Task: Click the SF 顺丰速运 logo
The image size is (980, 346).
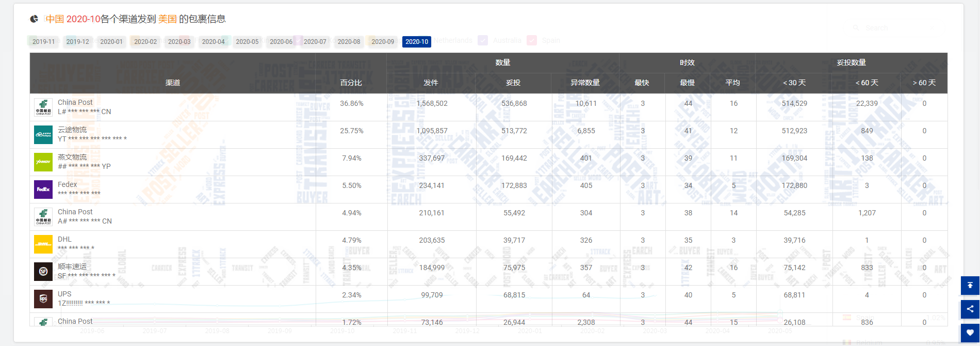Action: coord(43,272)
